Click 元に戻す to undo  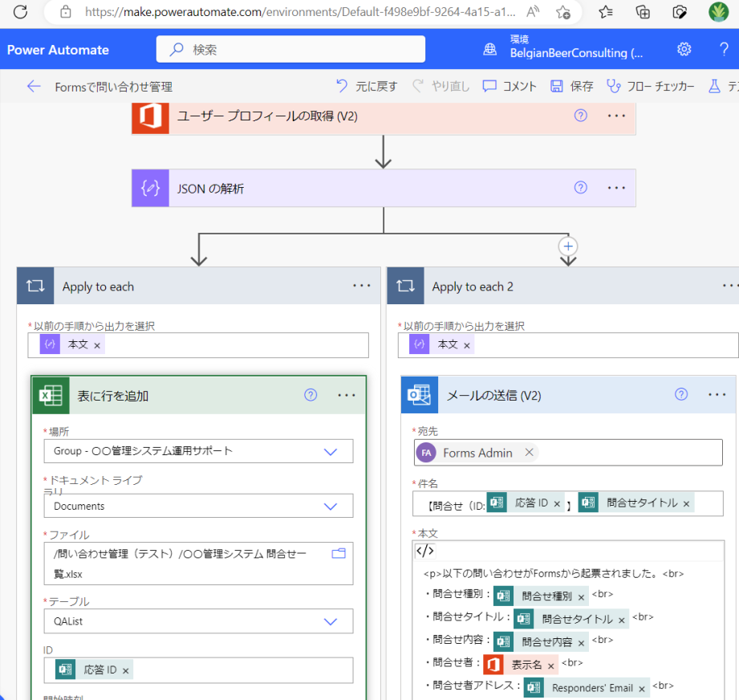[367, 87]
